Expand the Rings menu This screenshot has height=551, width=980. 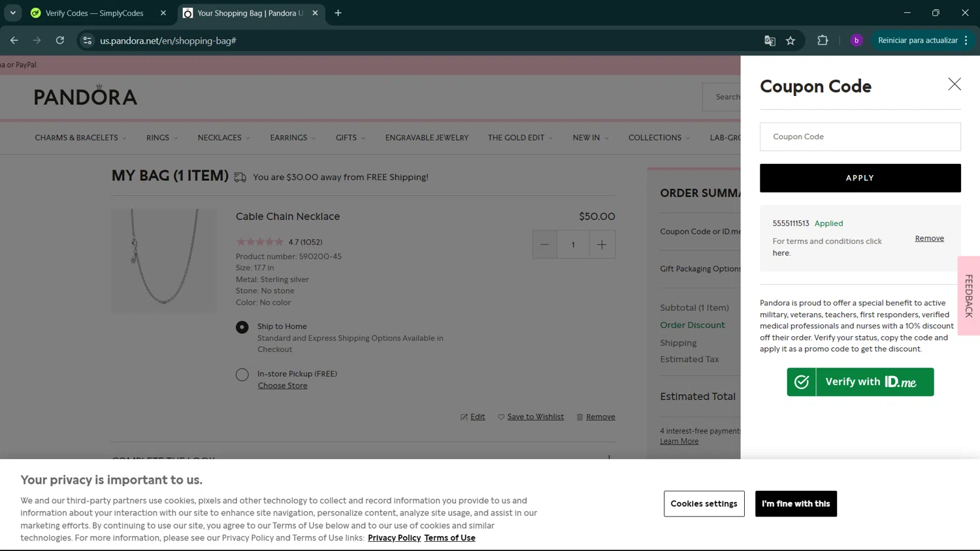click(x=162, y=138)
